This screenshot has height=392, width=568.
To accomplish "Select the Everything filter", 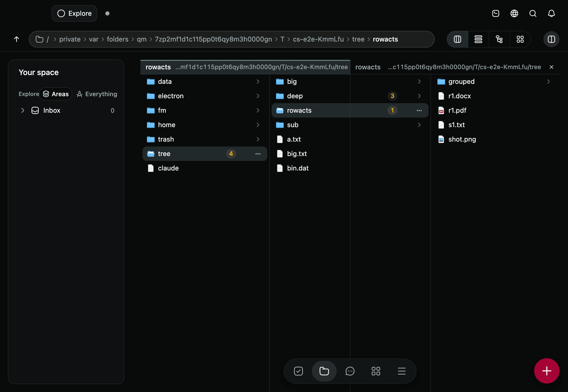I will coord(97,94).
